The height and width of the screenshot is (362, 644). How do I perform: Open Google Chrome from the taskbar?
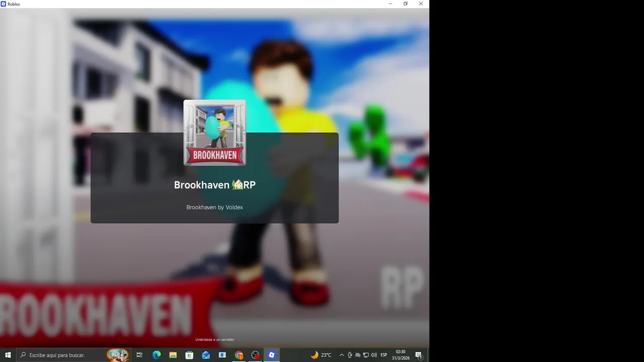pyautogui.click(x=239, y=355)
